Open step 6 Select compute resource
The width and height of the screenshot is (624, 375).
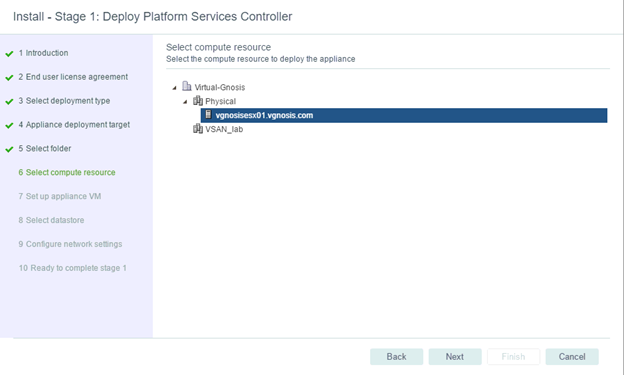67,172
